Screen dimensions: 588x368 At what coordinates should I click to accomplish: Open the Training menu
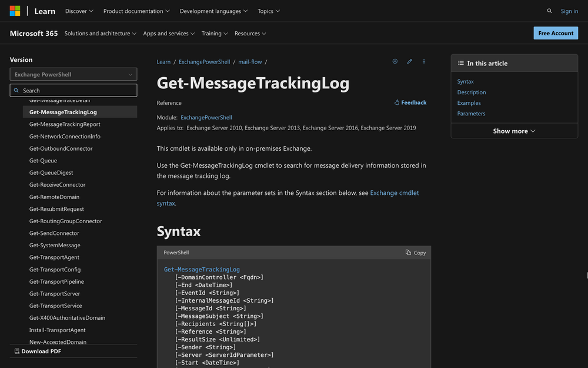(214, 34)
